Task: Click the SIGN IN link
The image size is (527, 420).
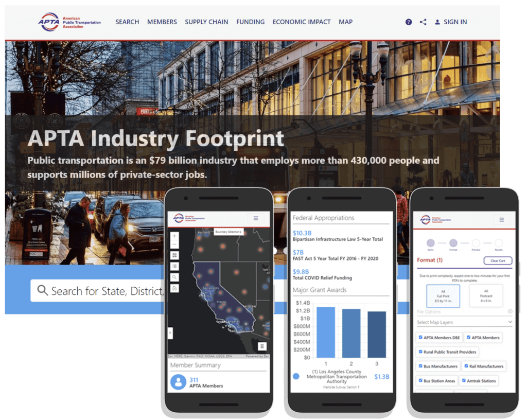Action: (455, 22)
